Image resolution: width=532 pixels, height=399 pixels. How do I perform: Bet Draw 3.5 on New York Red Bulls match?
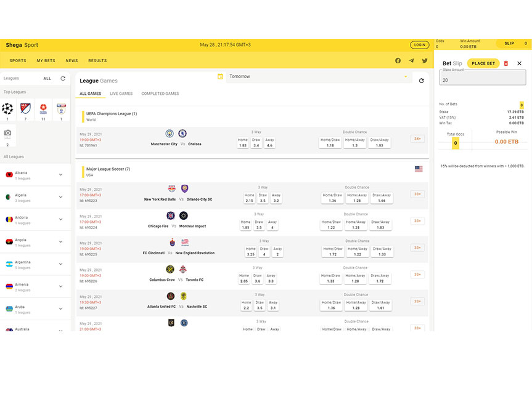[x=263, y=198]
